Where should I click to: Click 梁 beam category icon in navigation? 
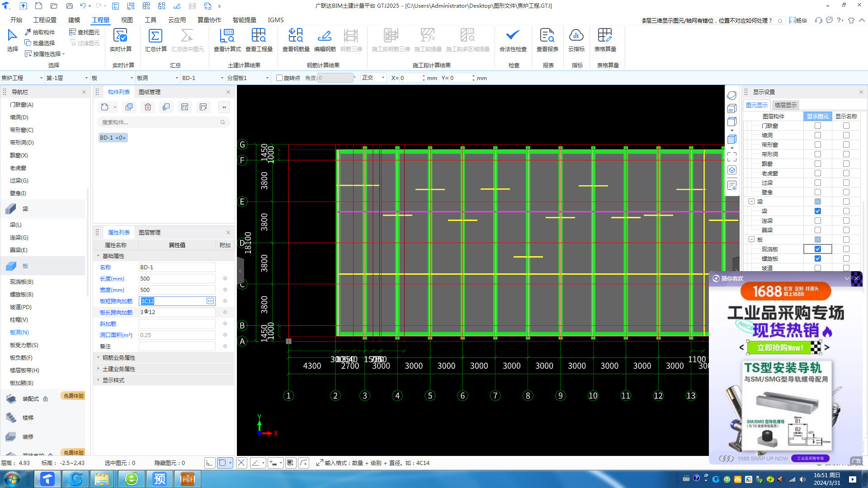point(11,209)
